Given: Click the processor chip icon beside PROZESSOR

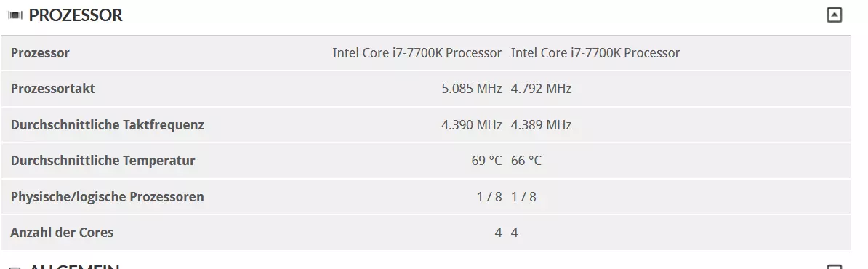Looking at the screenshot, I should [15, 15].
